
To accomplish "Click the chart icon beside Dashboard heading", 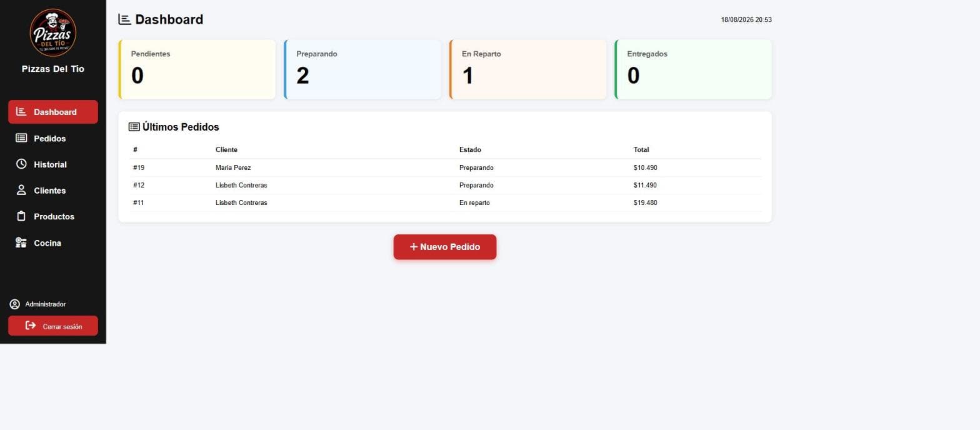I will coord(125,19).
